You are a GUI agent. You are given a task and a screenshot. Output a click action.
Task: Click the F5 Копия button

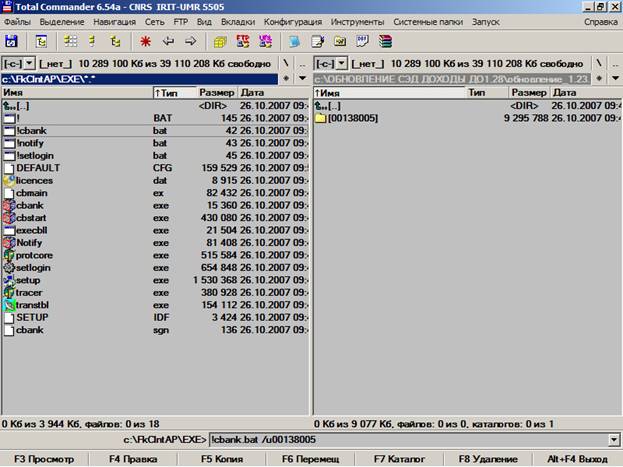pos(222,459)
